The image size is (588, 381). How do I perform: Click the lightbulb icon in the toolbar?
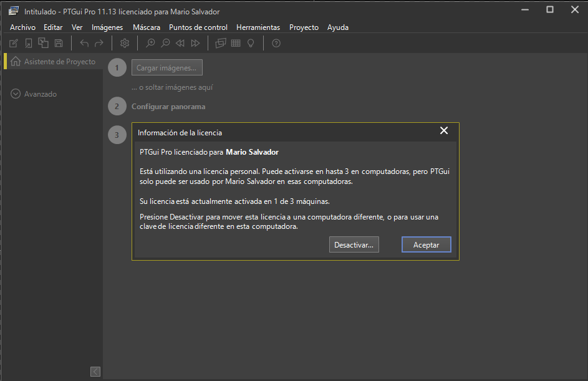click(251, 43)
